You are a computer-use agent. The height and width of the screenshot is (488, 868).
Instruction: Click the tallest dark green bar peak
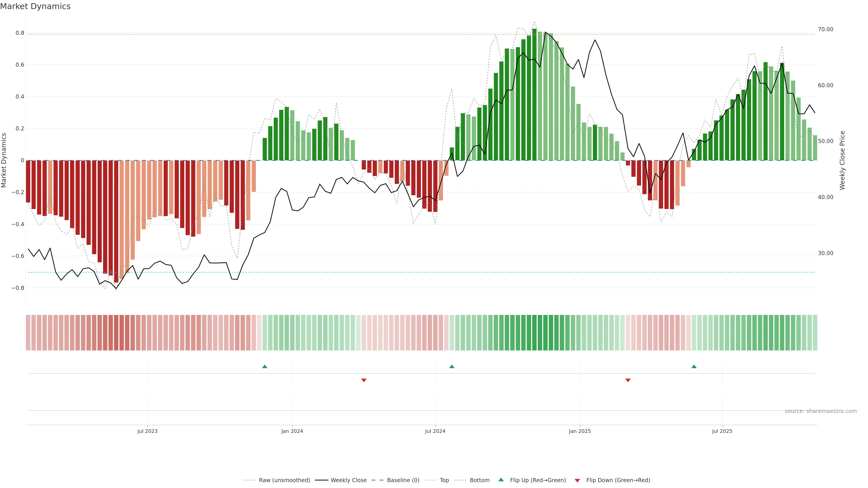(534, 30)
